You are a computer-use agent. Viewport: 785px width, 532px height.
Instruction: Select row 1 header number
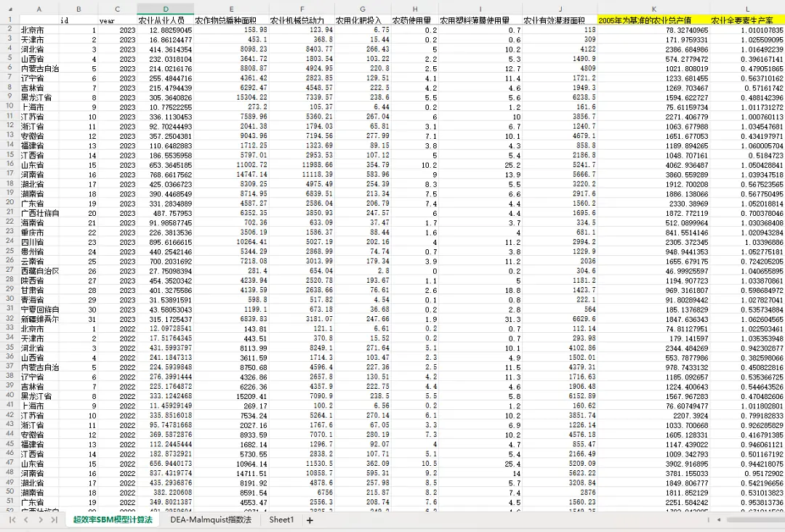click(x=10, y=20)
